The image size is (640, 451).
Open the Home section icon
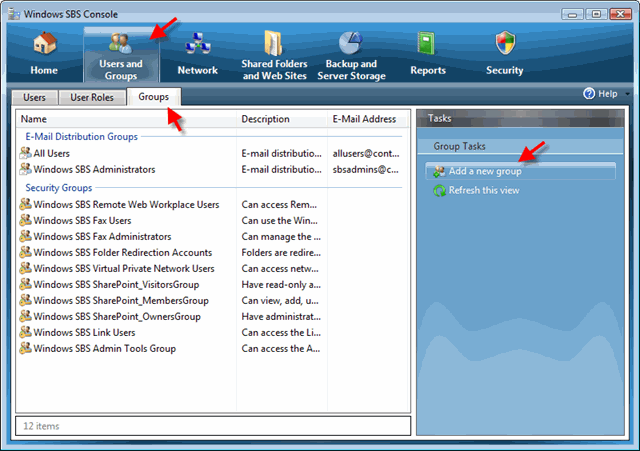click(45, 43)
